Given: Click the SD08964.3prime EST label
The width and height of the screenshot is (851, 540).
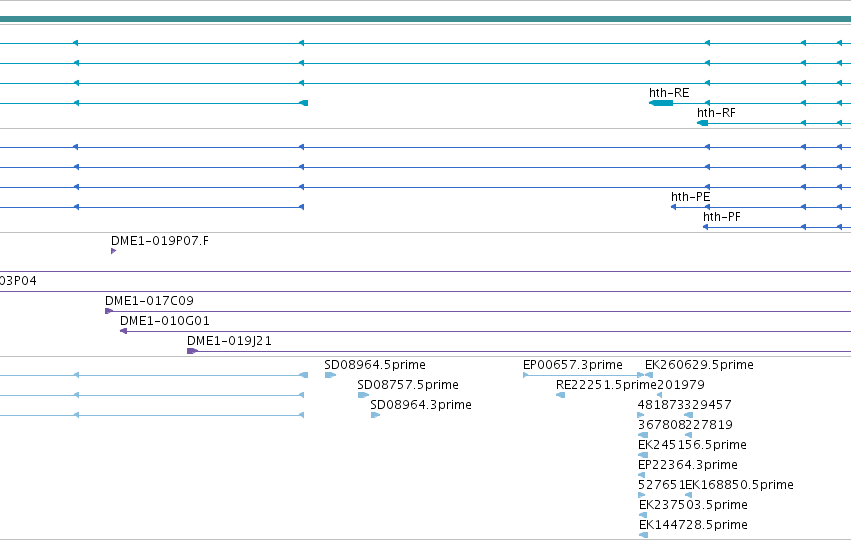Looking at the screenshot, I should tap(421, 405).
